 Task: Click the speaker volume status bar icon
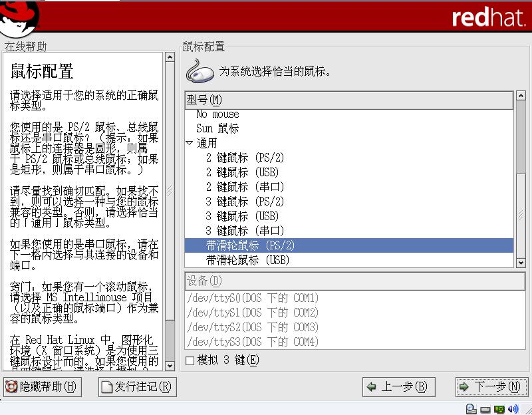513,409
